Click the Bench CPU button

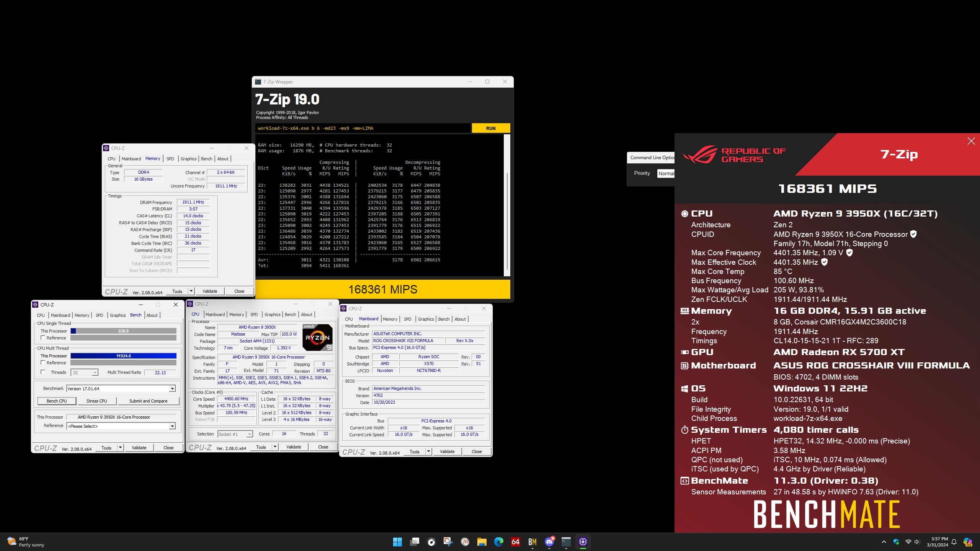pos(57,401)
